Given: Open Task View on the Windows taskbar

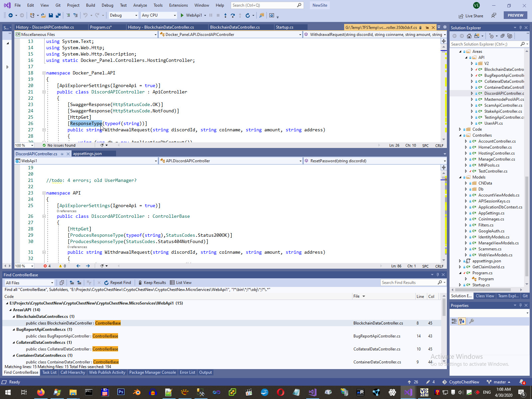Looking at the screenshot, I should (24, 392).
